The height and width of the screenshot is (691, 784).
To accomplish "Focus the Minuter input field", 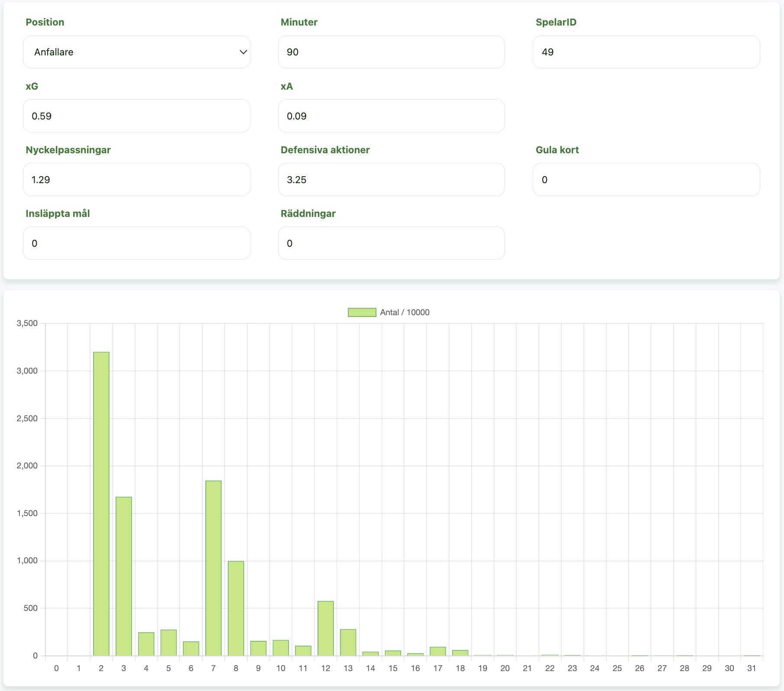I will 391,52.
